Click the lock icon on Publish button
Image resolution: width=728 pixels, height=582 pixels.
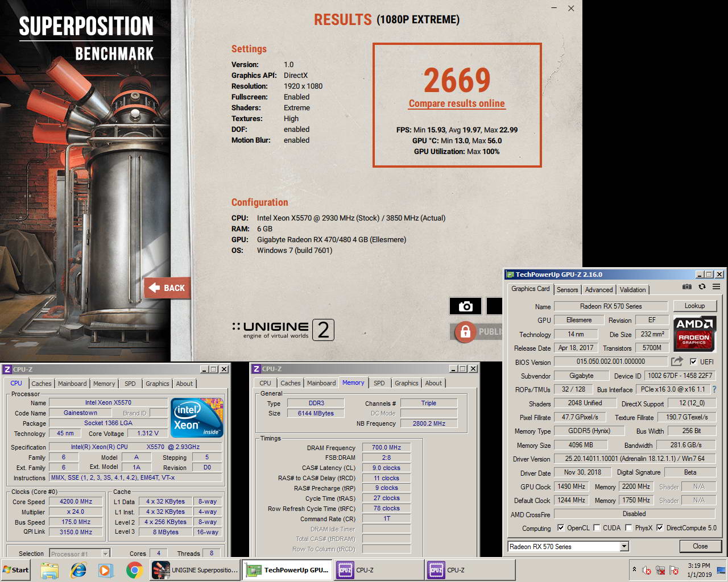(465, 331)
